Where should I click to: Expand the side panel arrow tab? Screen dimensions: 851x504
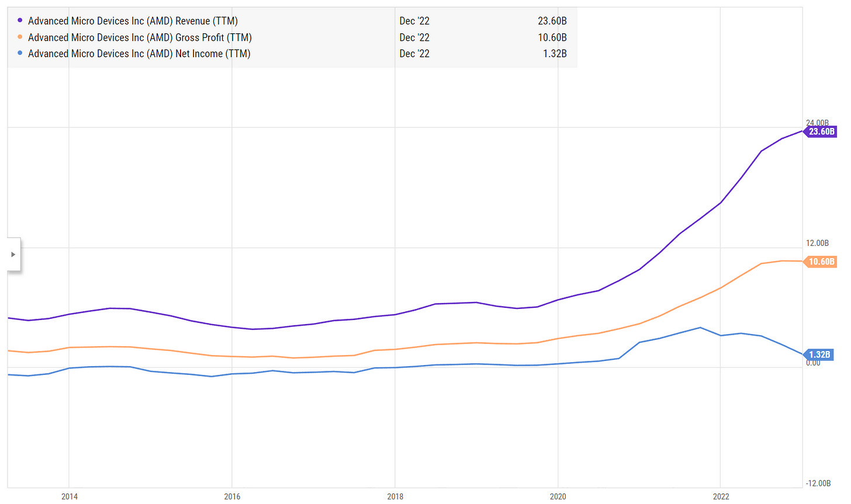(x=13, y=255)
